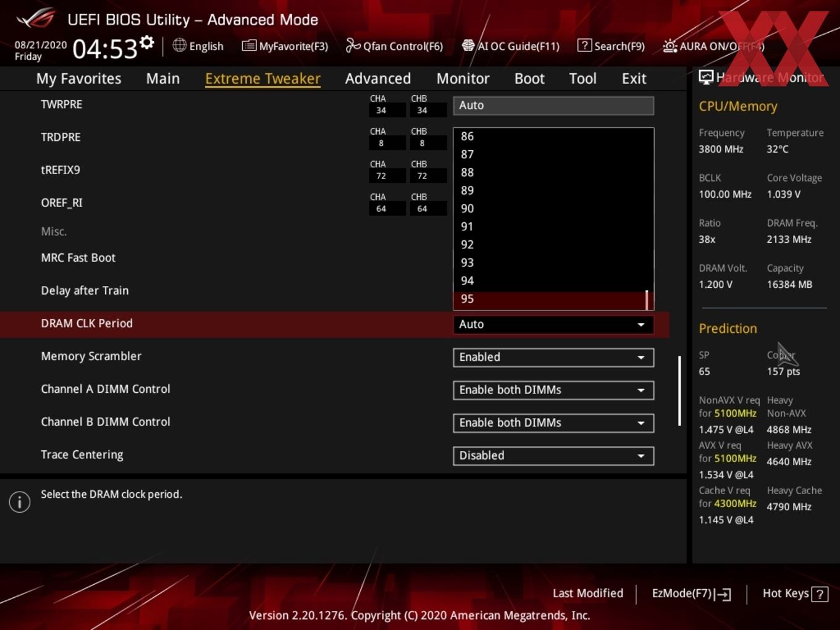Click the ROG logo icon
Viewport: 840px width, 630px height.
(36, 18)
